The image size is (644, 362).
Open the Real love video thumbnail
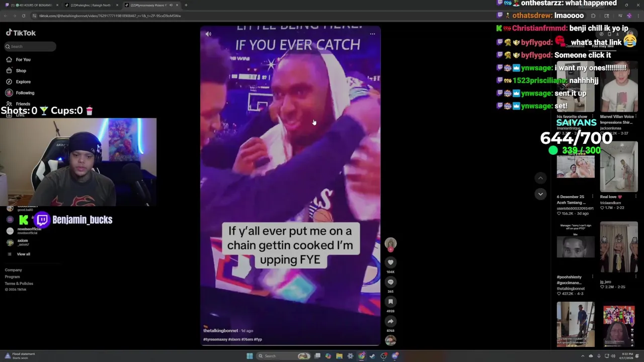619,167
